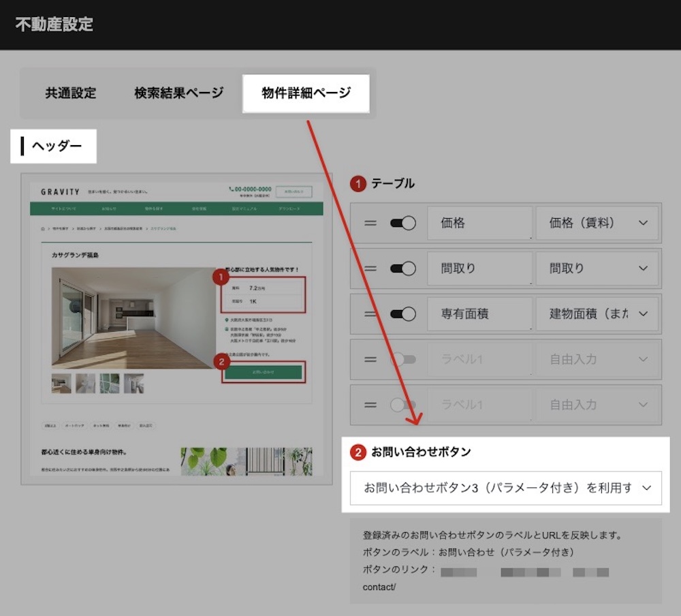Click the ボタンのラベル description line
681x616 pixels.
[x=469, y=552]
